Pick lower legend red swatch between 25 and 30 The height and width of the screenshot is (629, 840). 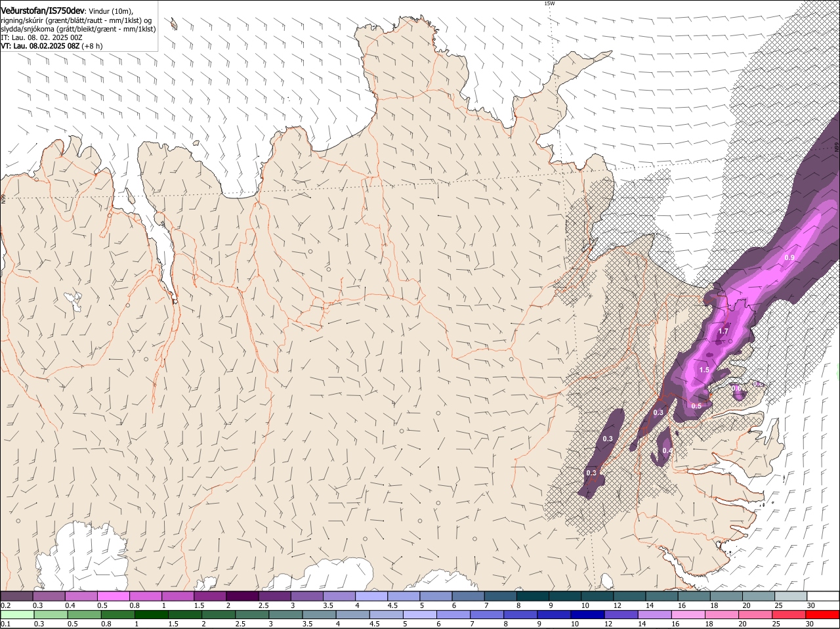(x=790, y=615)
